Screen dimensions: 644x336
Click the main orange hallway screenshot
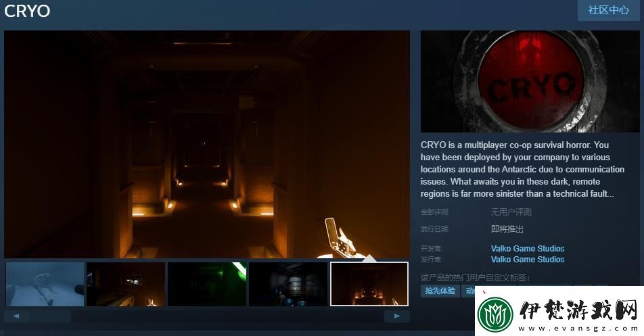[x=207, y=145]
